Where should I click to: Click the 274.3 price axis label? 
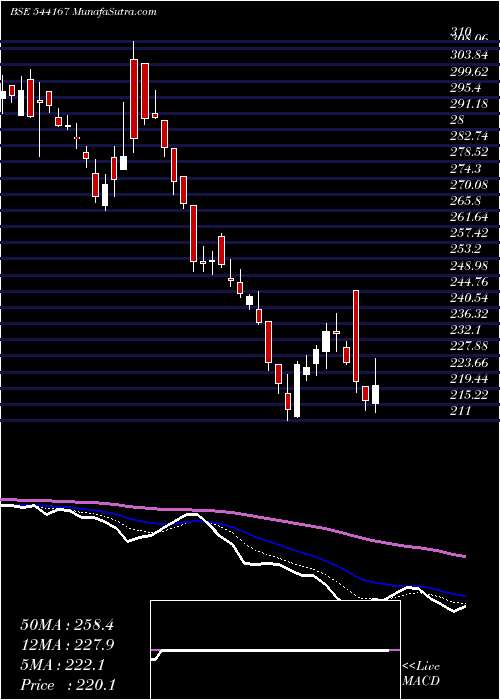pos(466,168)
